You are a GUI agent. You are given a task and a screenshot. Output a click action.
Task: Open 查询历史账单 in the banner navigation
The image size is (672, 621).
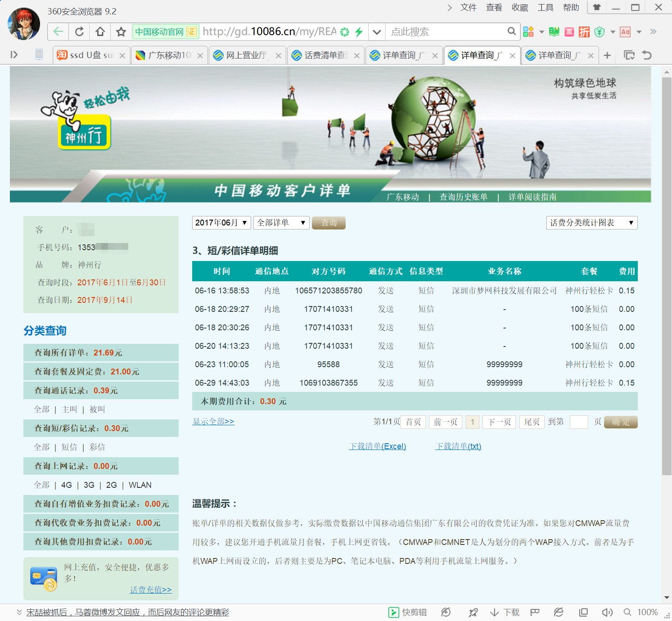click(464, 197)
